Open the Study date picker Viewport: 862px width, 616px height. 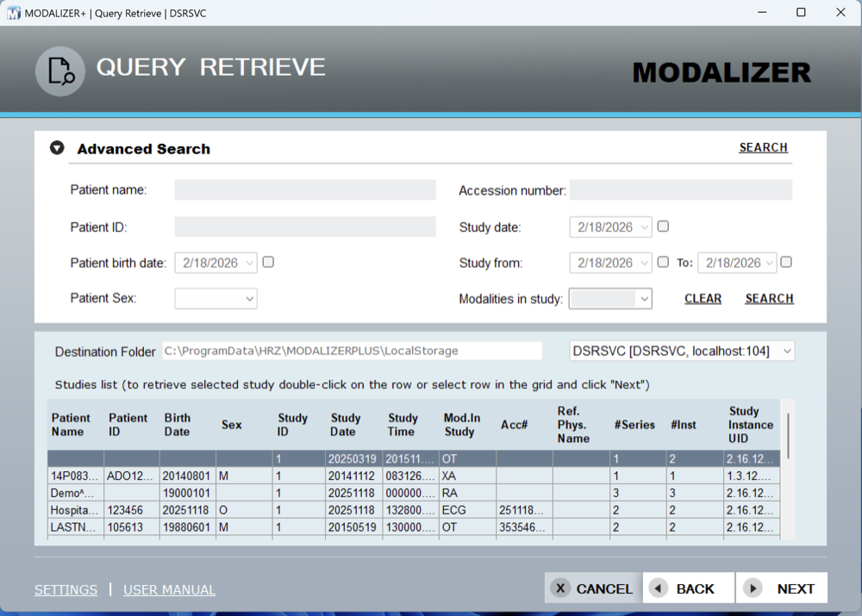611,227
